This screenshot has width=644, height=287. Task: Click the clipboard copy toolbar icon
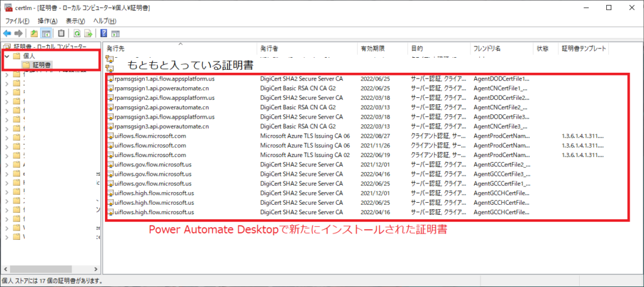click(x=61, y=34)
